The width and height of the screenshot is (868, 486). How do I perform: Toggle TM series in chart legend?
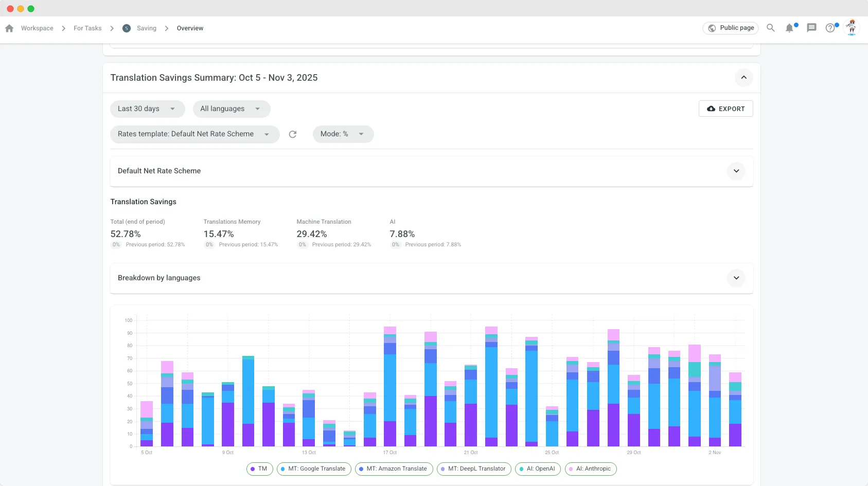point(259,469)
